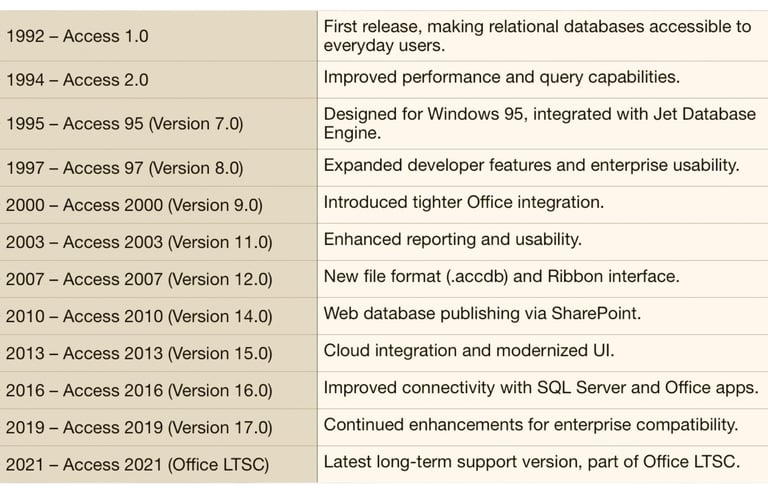
Task: Select the "1997 – Access 97 (Version 8.0)" cell
Action: click(124, 168)
